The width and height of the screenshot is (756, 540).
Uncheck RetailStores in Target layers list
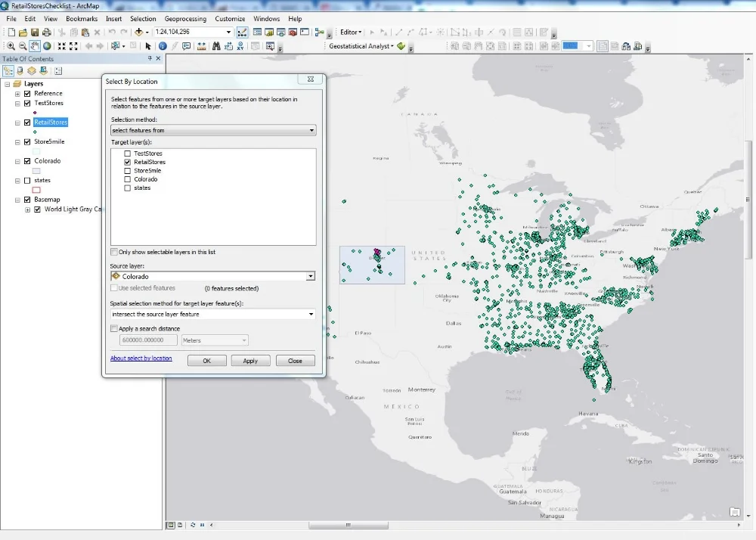(127, 163)
